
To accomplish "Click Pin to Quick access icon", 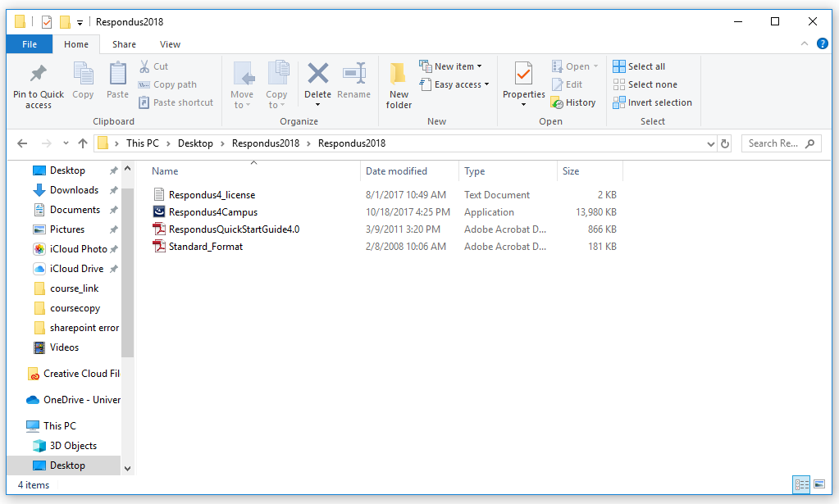I will point(38,73).
